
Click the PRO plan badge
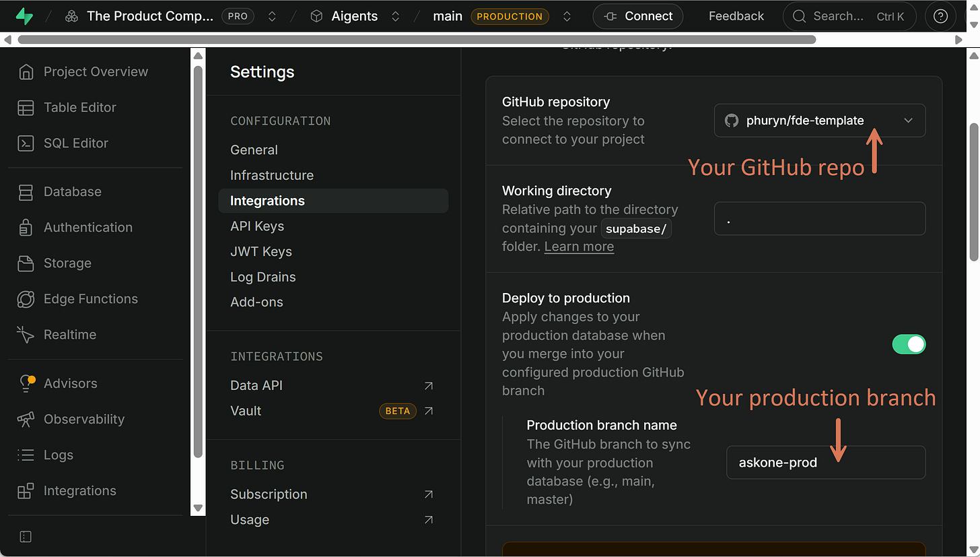click(x=238, y=16)
